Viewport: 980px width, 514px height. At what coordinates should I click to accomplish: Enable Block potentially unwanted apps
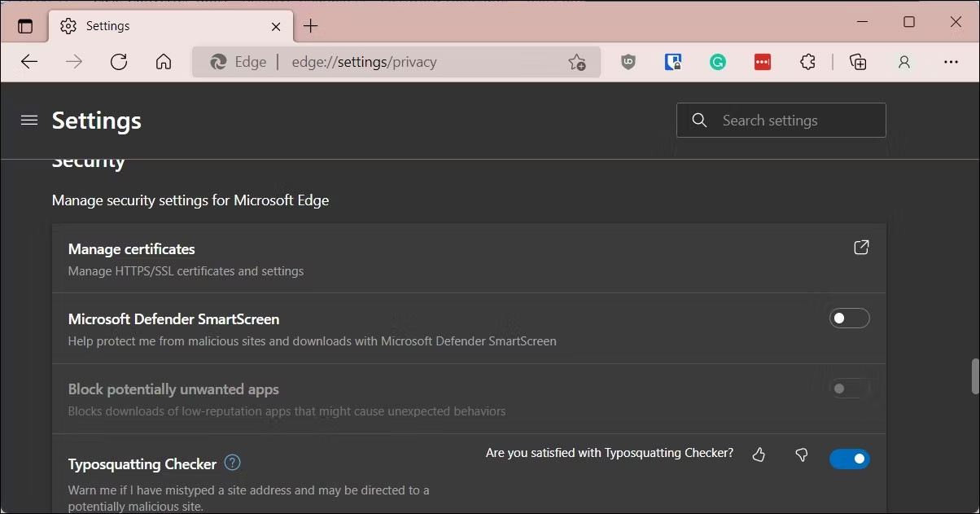(x=849, y=388)
